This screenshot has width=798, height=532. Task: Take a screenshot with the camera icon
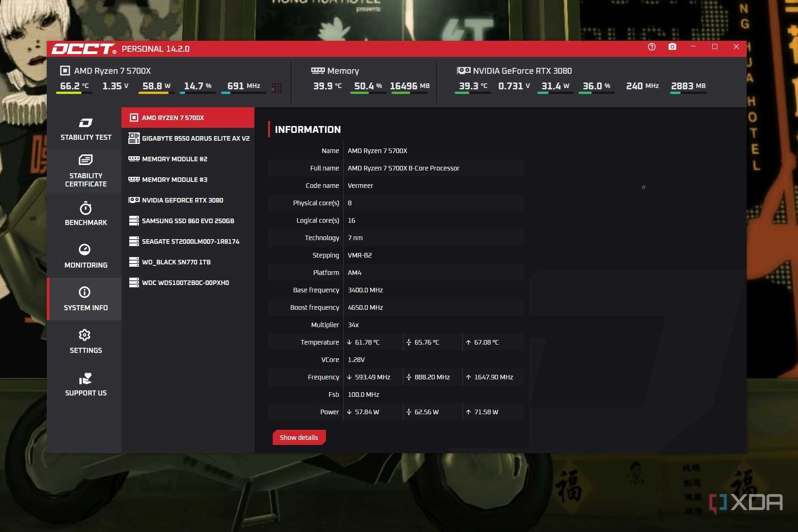(x=672, y=47)
